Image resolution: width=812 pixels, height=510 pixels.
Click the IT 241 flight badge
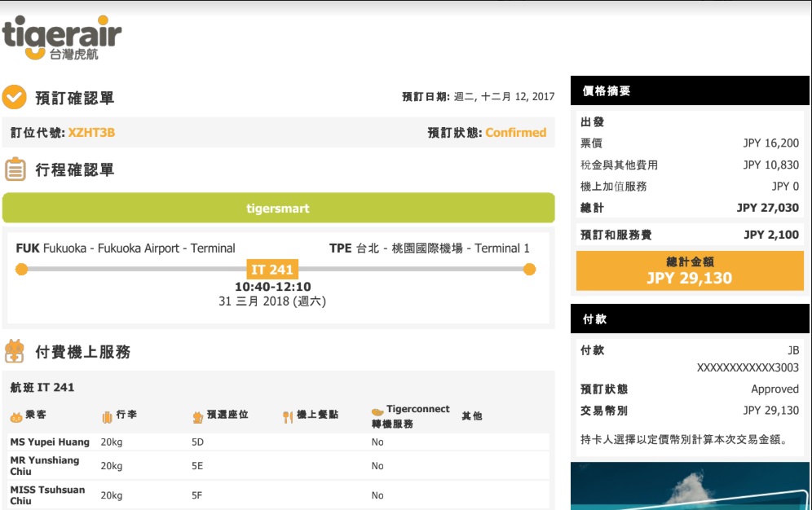tap(271, 270)
